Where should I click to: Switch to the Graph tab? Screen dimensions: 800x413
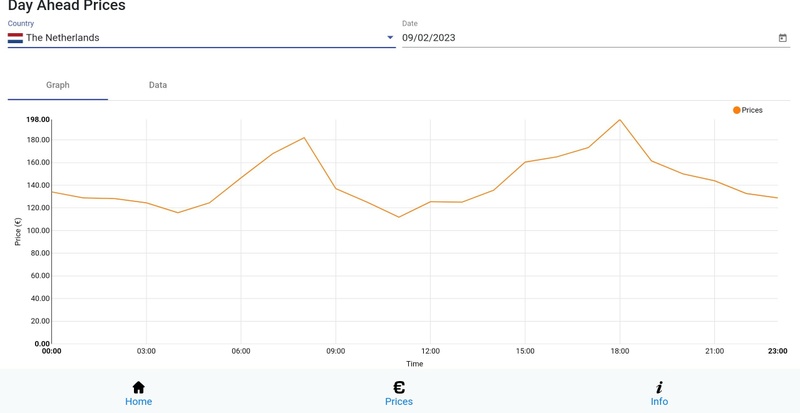point(58,85)
